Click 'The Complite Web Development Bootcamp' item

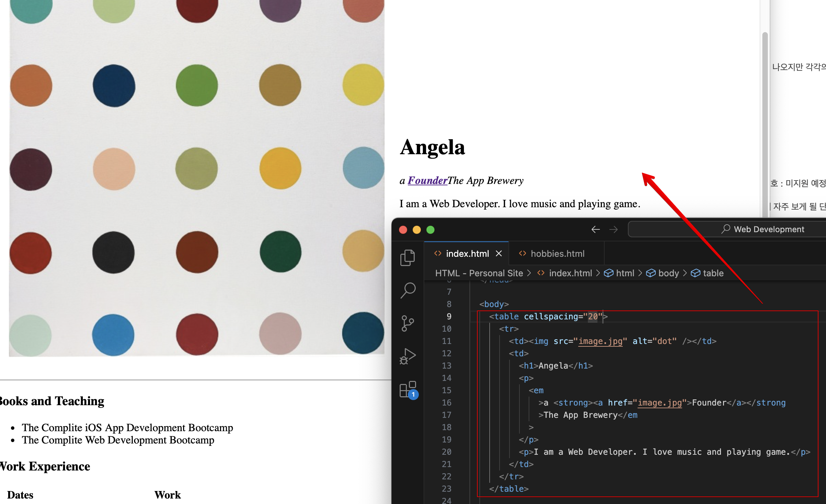coord(118,440)
